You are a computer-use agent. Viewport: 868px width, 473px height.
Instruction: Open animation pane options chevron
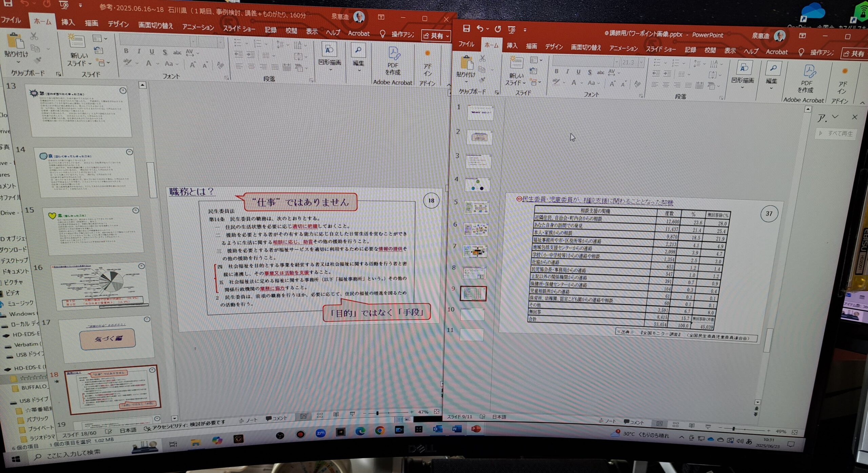point(835,117)
